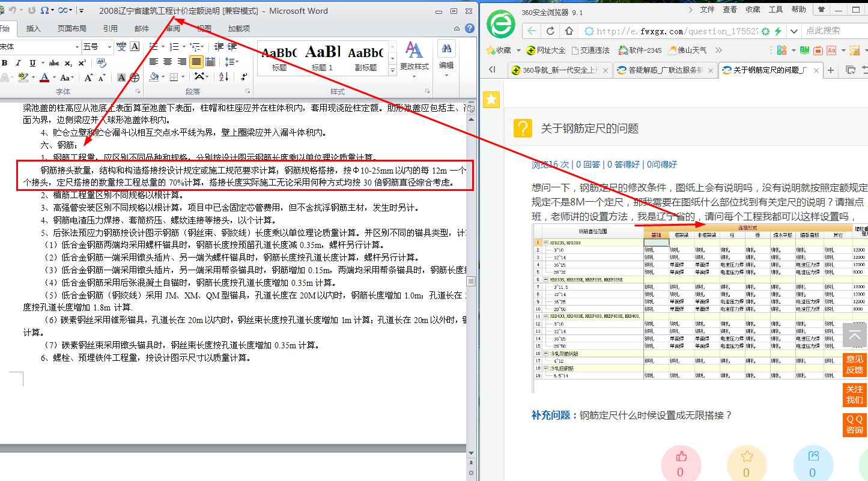Click the orange 关注我们 button

[x=855, y=395]
